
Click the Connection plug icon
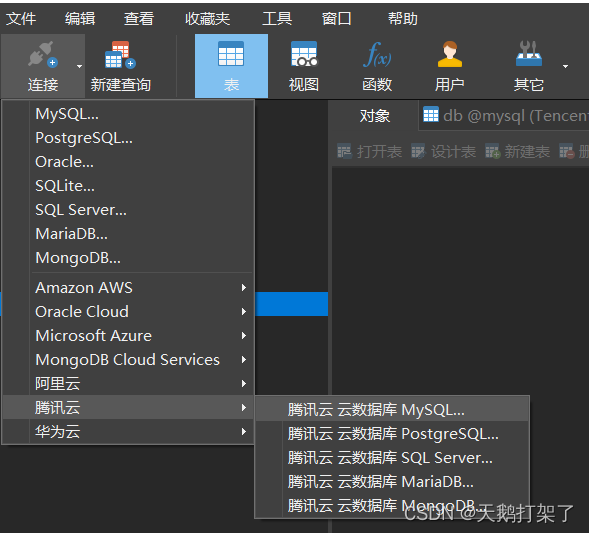pyautogui.click(x=42, y=54)
